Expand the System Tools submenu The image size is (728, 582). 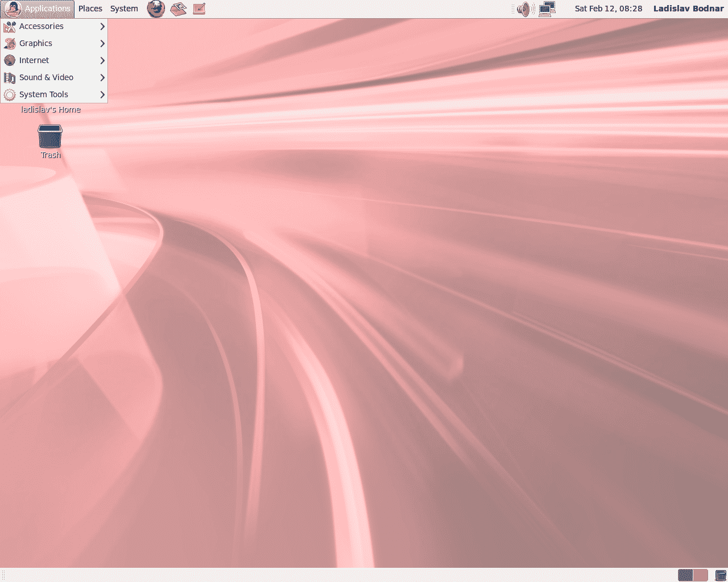[54, 94]
